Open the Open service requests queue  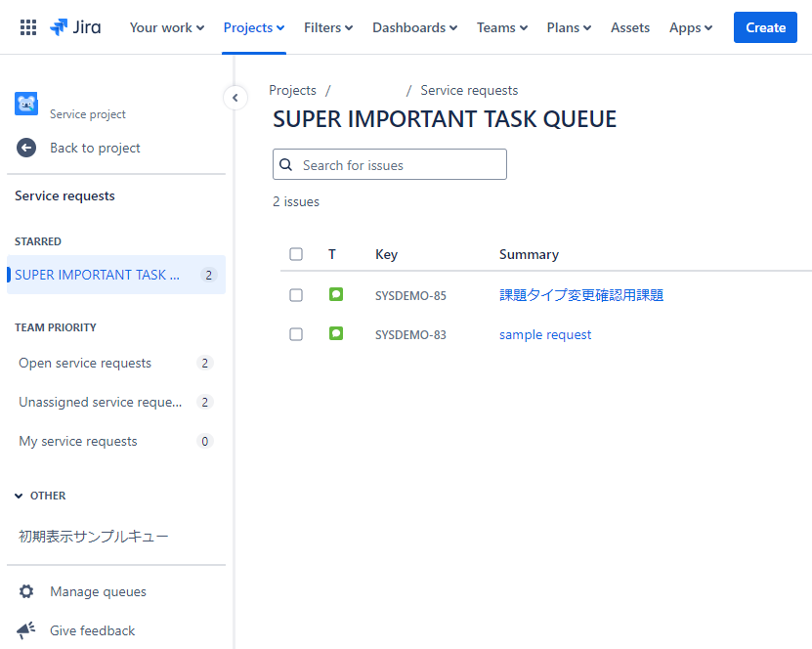pyautogui.click(x=116, y=363)
